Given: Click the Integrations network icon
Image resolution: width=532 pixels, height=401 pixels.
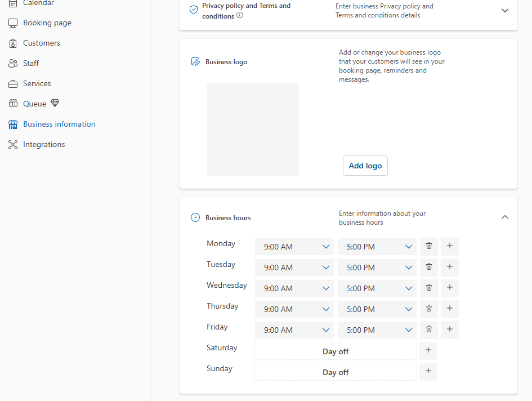Looking at the screenshot, I should tap(13, 145).
